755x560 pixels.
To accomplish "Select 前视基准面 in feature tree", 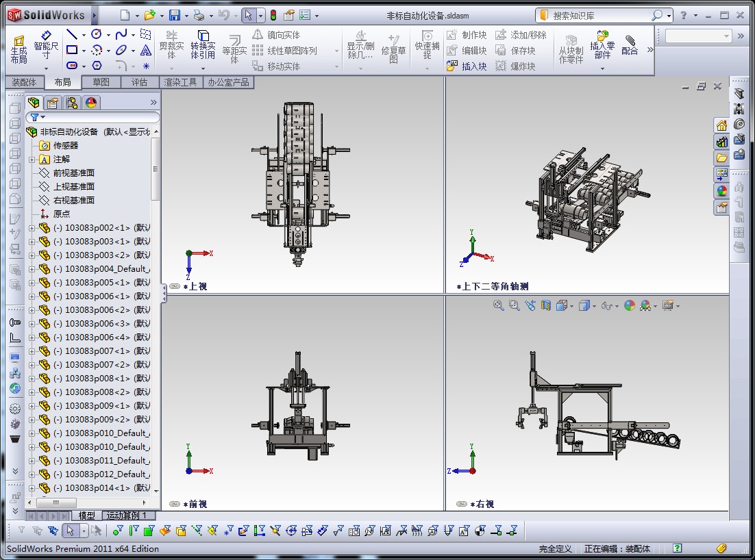I will pos(74,173).
